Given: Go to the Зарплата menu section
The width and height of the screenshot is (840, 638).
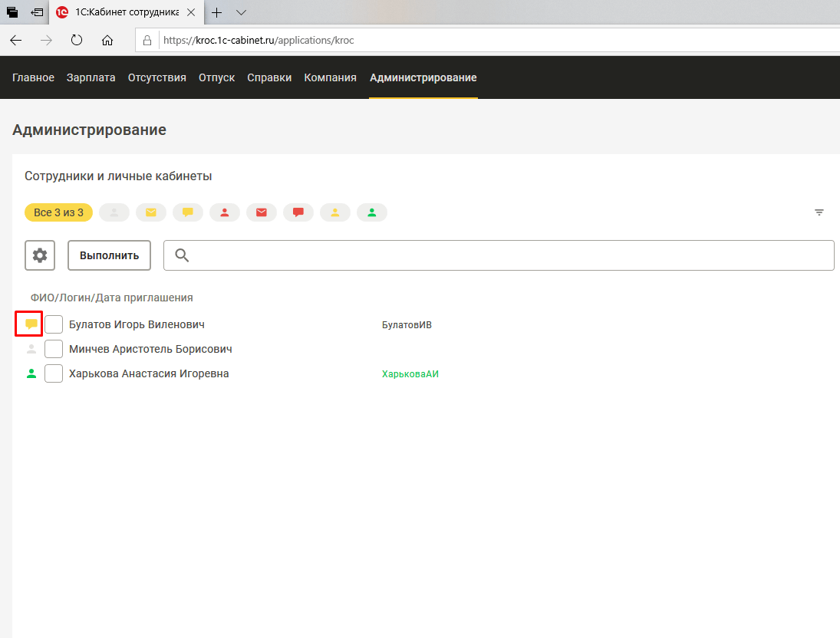Looking at the screenshot, I should click(91, 77).
